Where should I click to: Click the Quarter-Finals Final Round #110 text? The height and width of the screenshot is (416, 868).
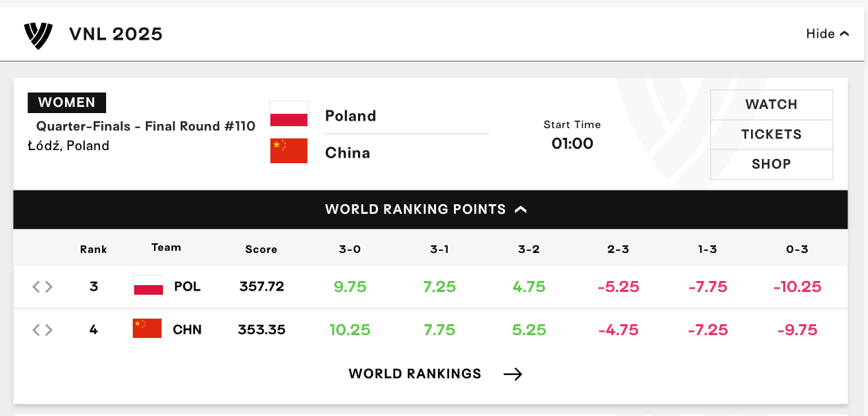(x=146, y=126)
